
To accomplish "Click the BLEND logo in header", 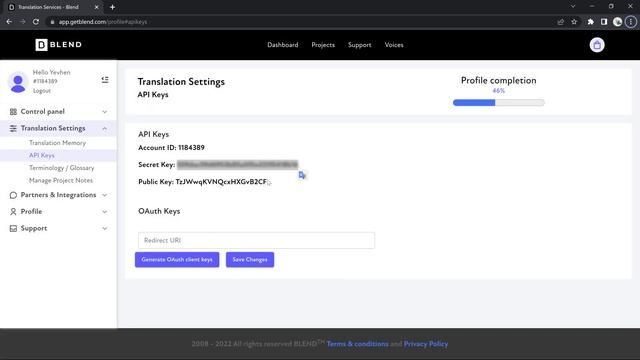I will coord(58,45).
